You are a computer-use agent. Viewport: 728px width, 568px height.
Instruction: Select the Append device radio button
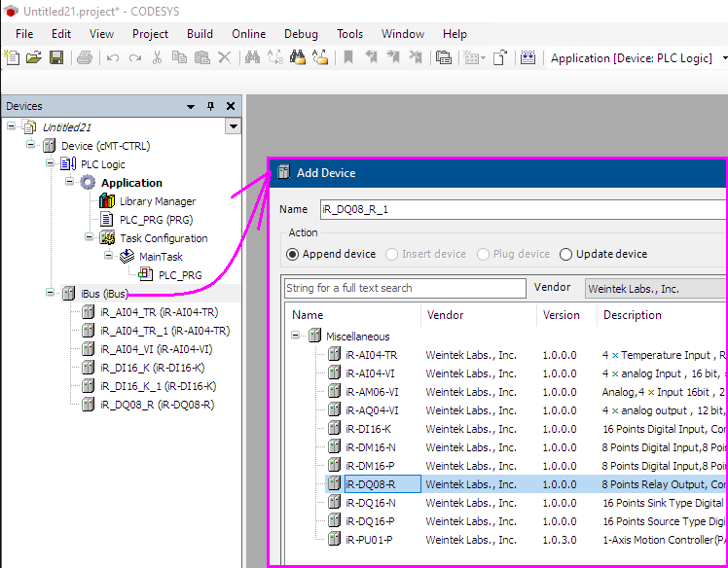[293, 254]
